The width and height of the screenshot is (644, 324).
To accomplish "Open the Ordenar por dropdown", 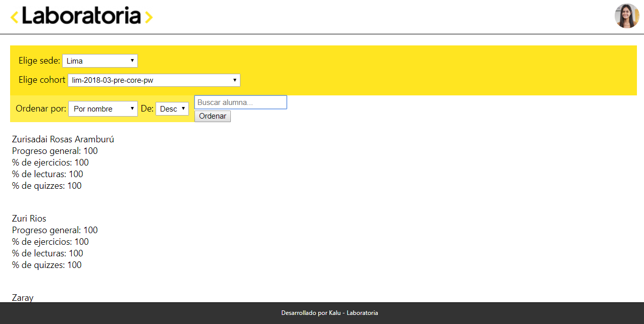I will tap(103, 109).
